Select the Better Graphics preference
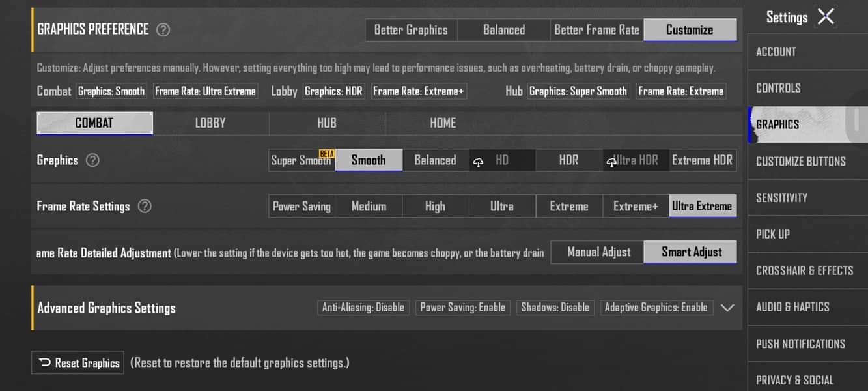868x391 pixels. click(411, 30)
